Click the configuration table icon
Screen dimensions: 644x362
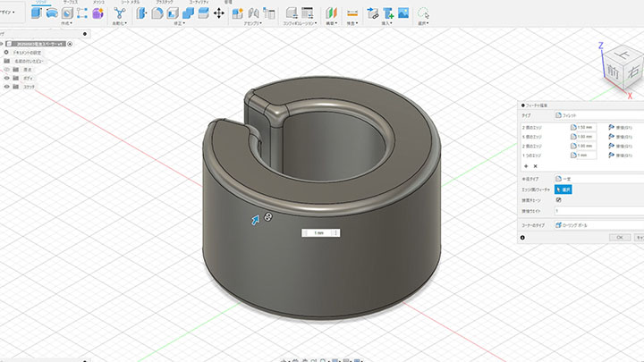[307, 13]
